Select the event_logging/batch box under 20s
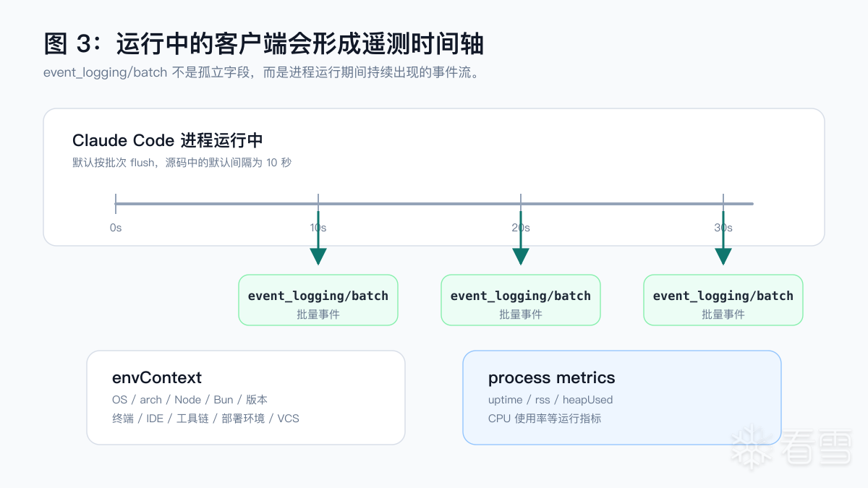Image resolution: width=868 pixels, height=488 pixels. pyautogui.click(x=521, y=300)
